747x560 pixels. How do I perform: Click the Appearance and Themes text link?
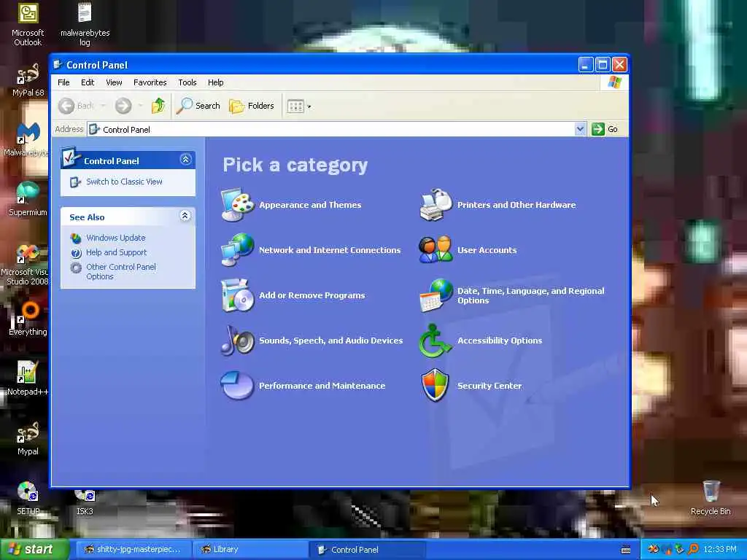(310, 205)
